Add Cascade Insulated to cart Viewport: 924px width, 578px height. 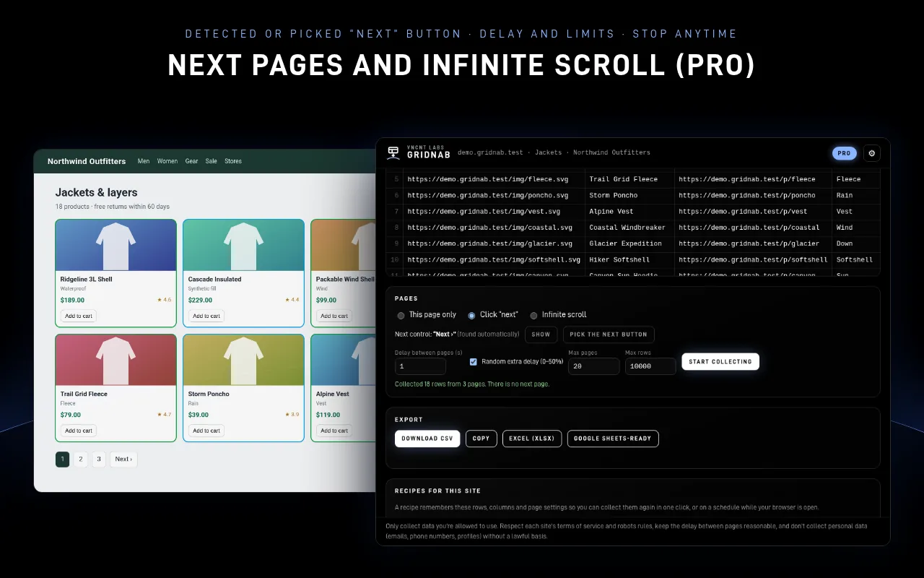pos(206,316)
